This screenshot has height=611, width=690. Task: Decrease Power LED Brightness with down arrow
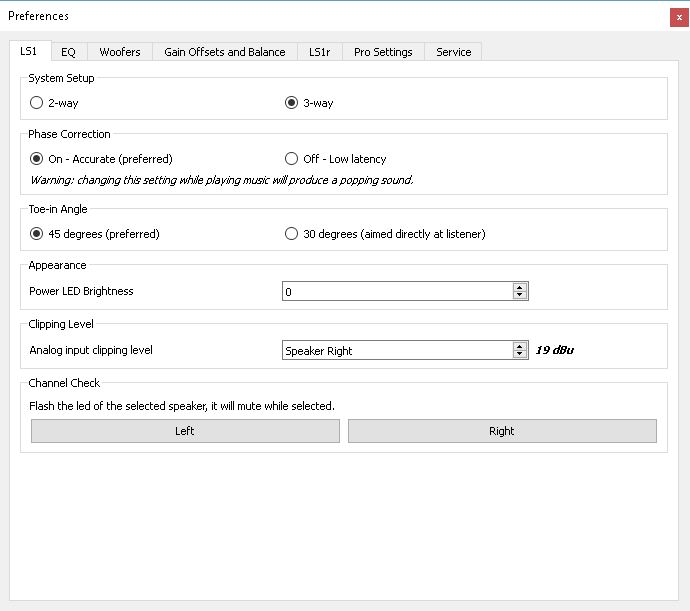click(520, 295)
